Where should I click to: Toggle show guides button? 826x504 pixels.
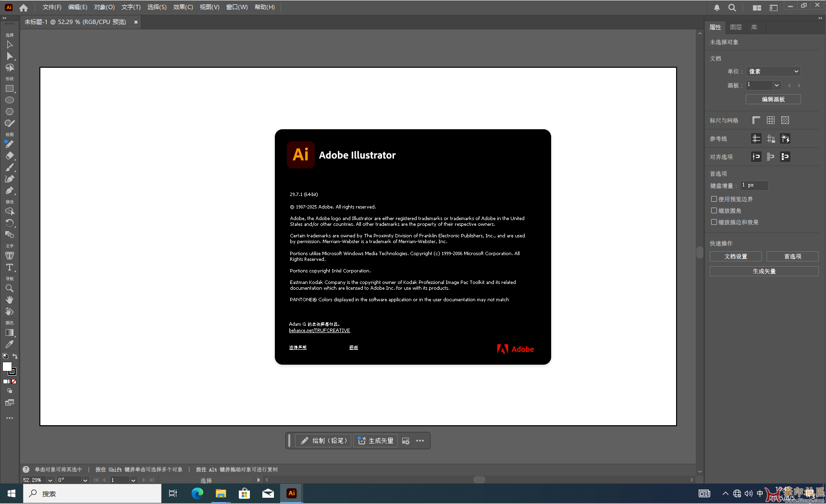tap(756, 139)
